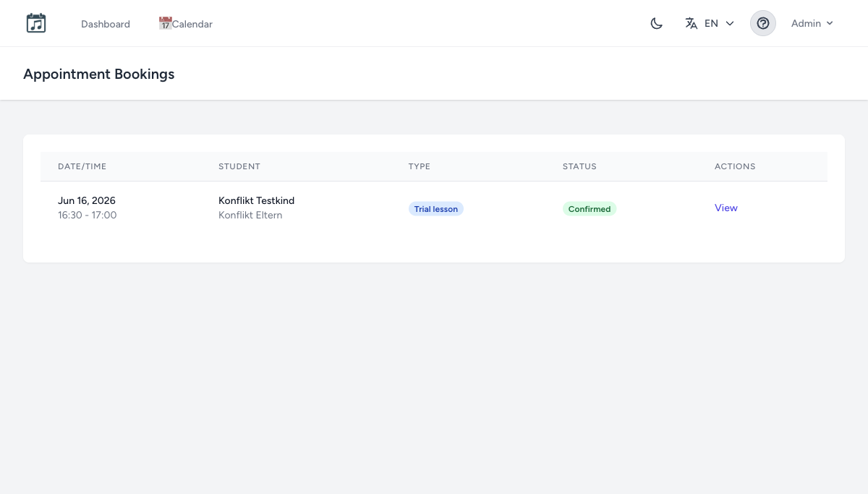Open the Calendar menu item

coord(186,24)
